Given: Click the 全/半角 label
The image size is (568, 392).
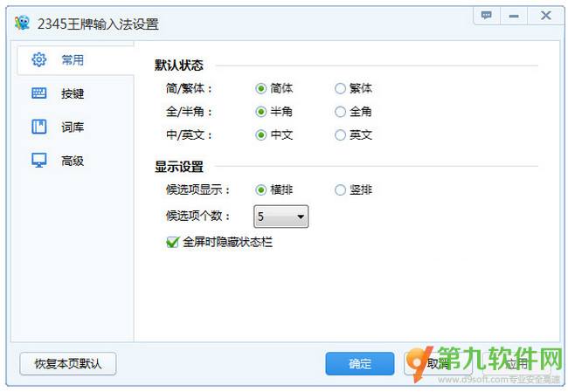Looking at the screenshot, I should click(189, 112).
